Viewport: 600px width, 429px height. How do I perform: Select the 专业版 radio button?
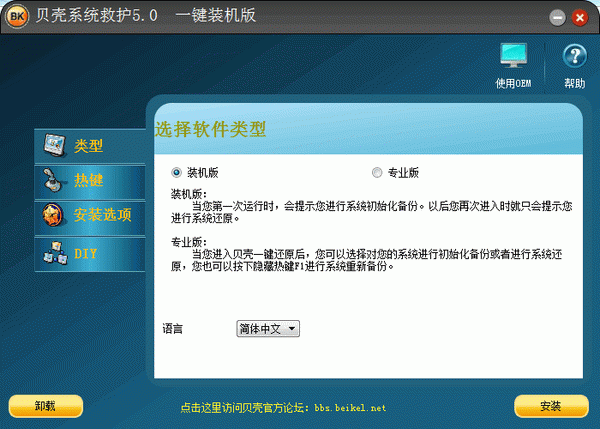(x=377, y=173)
